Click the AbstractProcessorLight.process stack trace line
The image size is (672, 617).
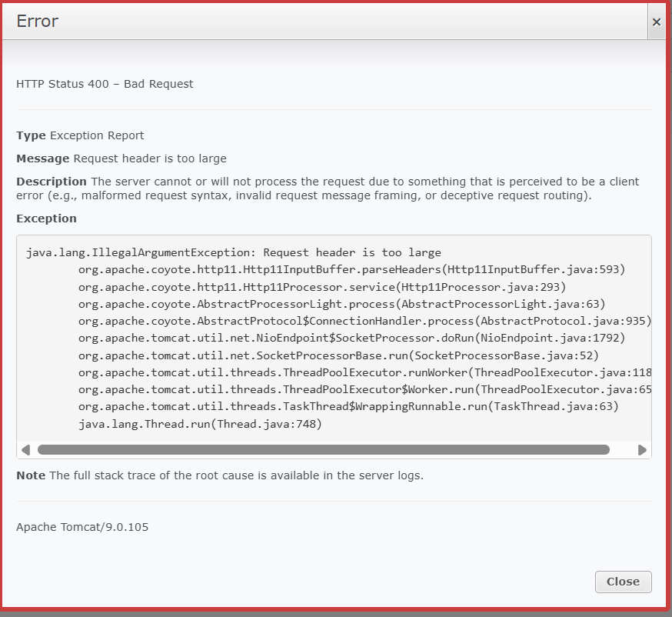click(341, 304)
